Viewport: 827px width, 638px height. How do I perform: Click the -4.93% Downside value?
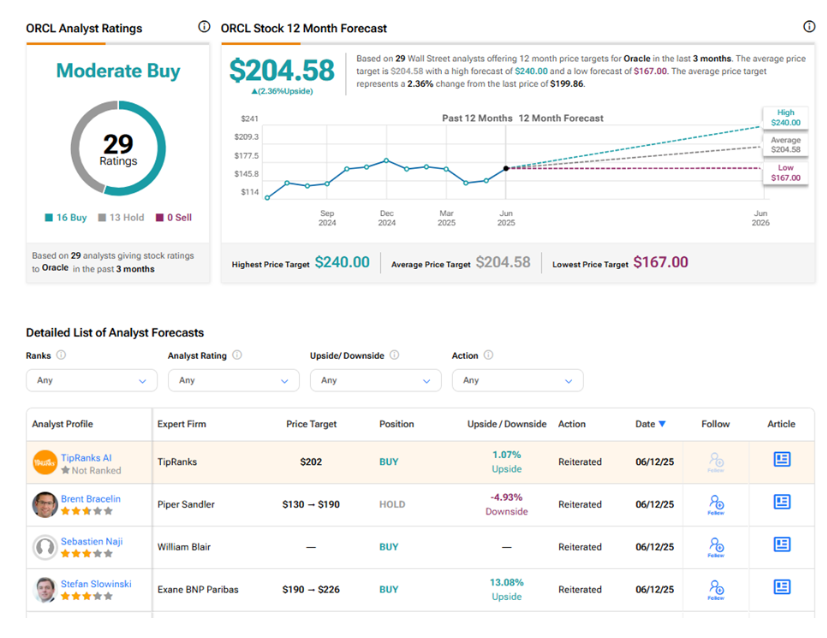pos(506,505)
